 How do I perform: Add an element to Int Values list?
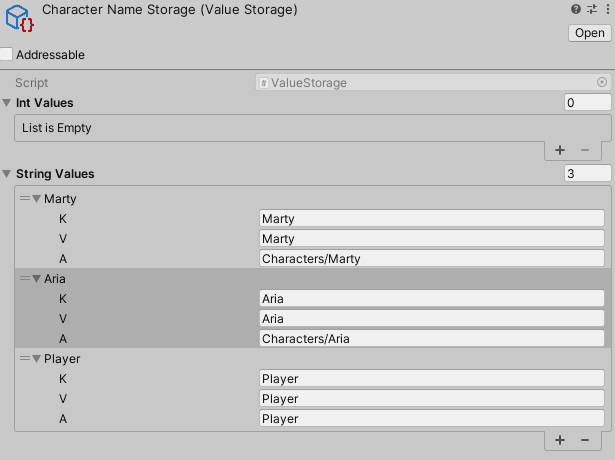point(560,150)
